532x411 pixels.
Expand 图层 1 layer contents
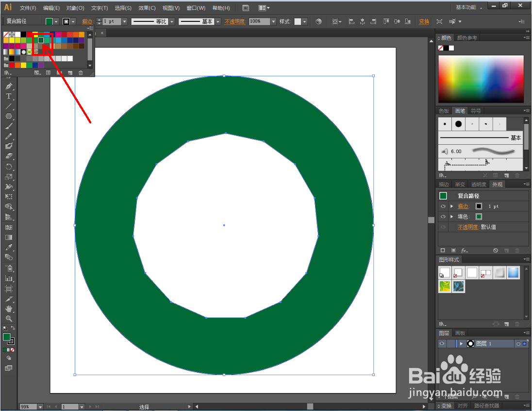(461, 343)
